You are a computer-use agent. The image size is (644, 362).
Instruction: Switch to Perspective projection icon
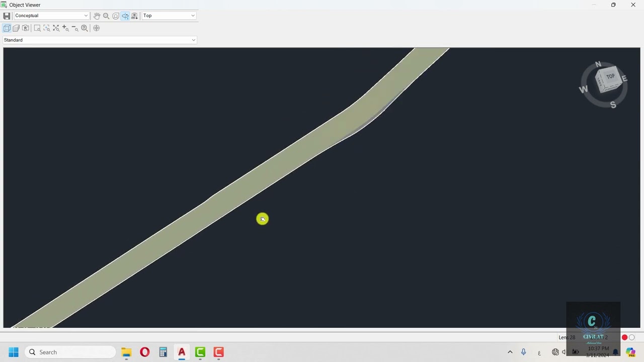(16, 28)
